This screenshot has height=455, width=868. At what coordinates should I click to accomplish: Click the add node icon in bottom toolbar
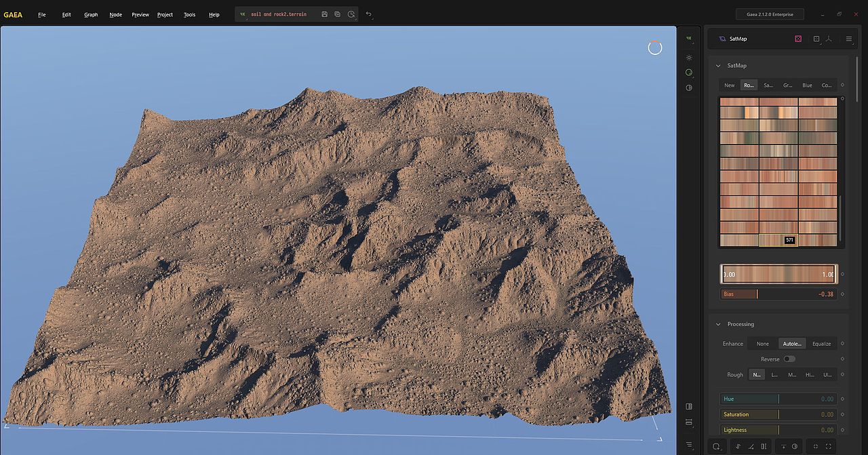[716, 446]
